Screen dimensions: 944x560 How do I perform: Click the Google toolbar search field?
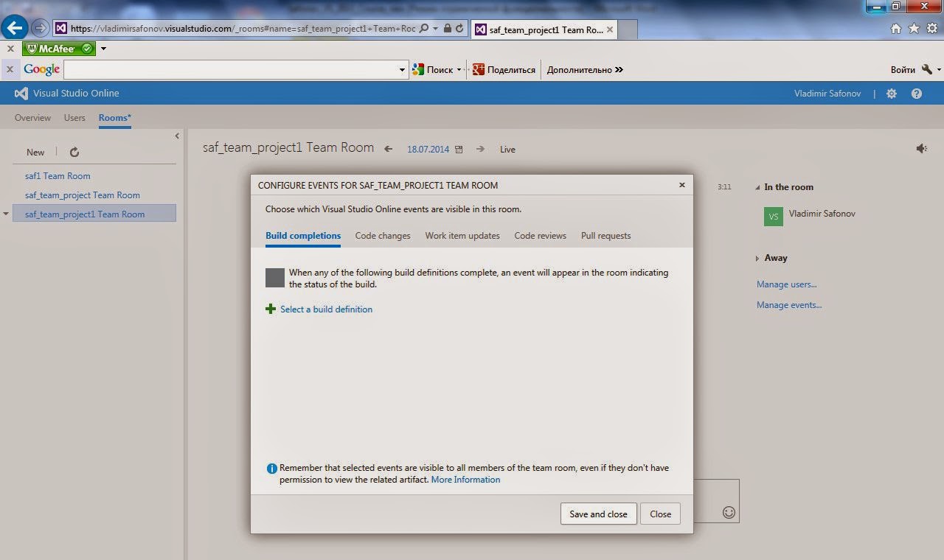(x=230, y=69)
